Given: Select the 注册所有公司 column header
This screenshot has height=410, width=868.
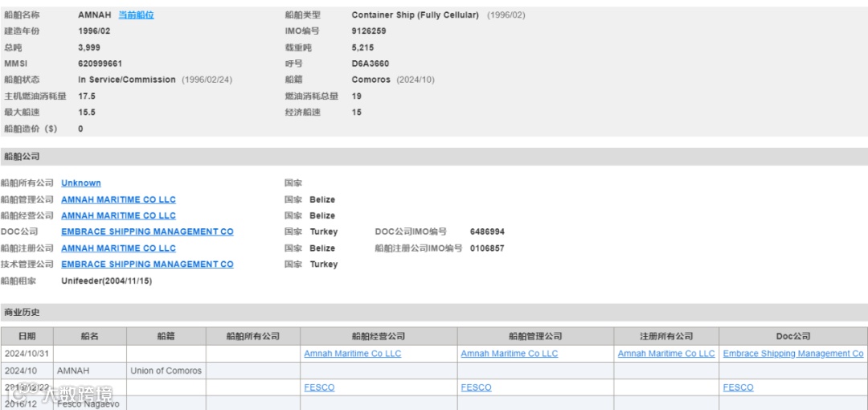Looking at the screenshot, I should pyautogui.click(x=666, y=336).
